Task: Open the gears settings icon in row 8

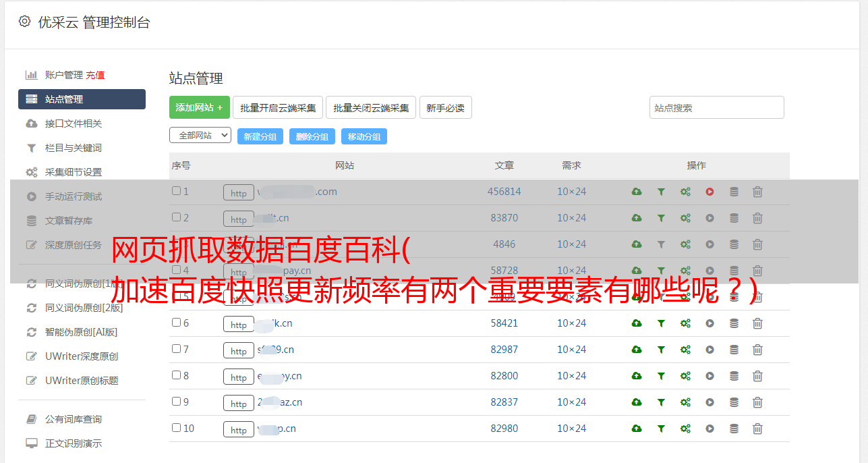Action: click(x=685, y=376)
